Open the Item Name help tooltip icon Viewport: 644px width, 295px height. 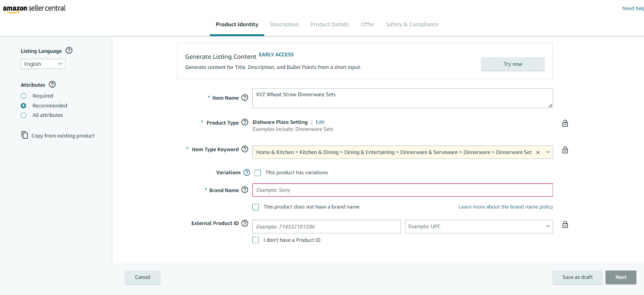point(245,98)
